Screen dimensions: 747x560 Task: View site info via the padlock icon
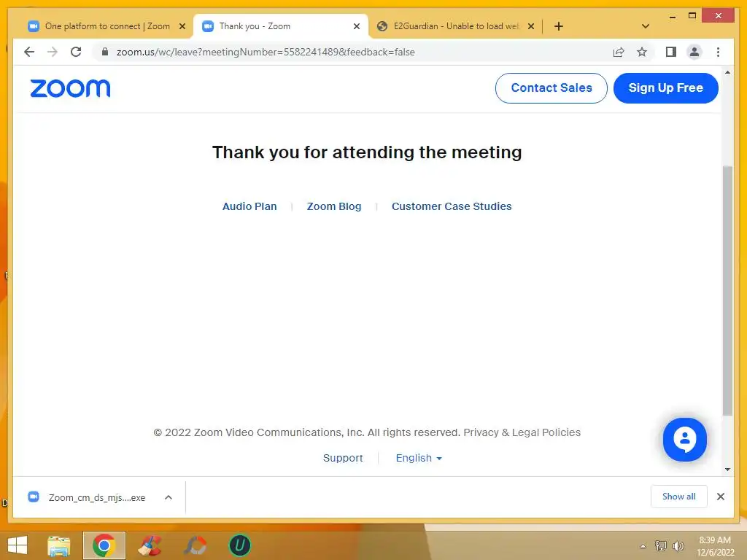[x=105, y=52]
